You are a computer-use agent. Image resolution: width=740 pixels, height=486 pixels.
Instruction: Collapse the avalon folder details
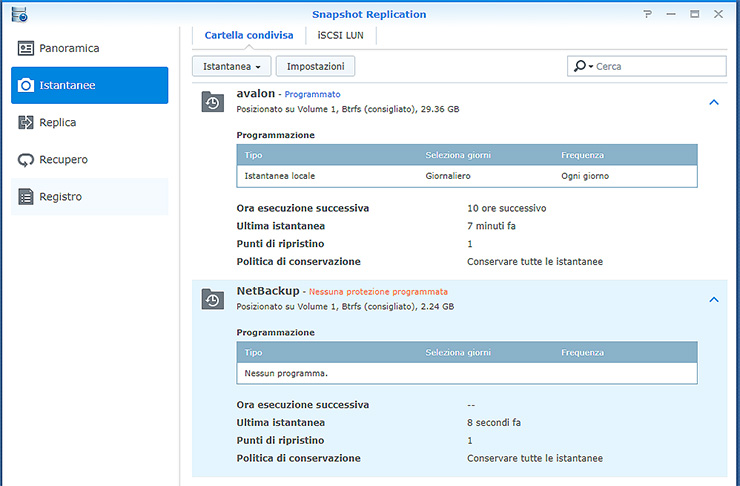coord(714,102)
